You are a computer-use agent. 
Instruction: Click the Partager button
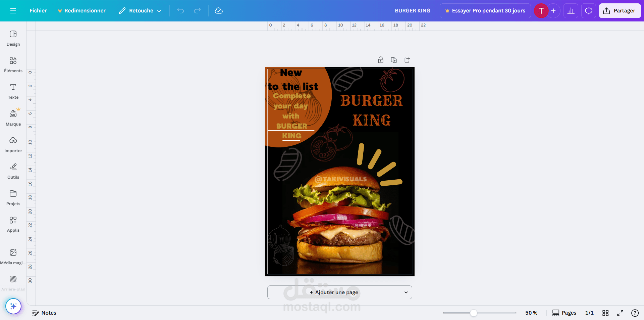point(620,11)
